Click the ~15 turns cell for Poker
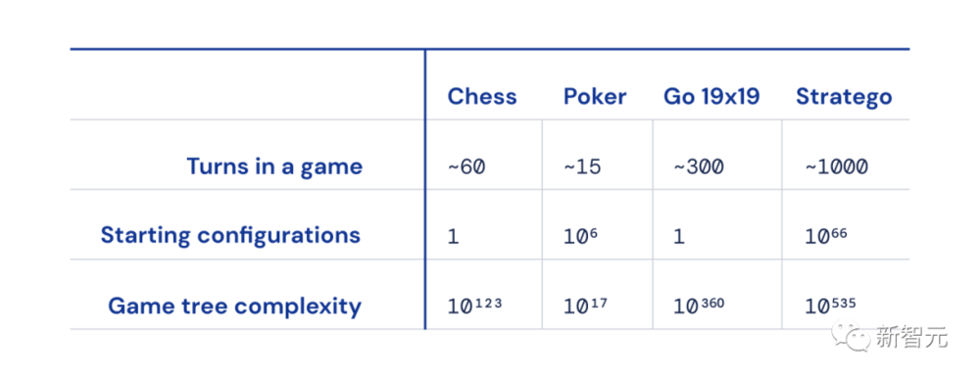Screen dimensions: 980x380 click(581, 166)
